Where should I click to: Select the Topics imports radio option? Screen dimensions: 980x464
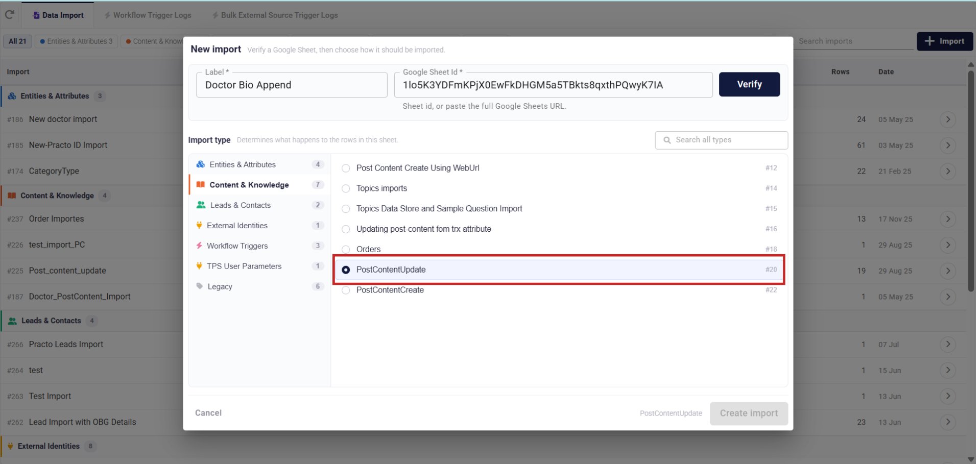346,188
